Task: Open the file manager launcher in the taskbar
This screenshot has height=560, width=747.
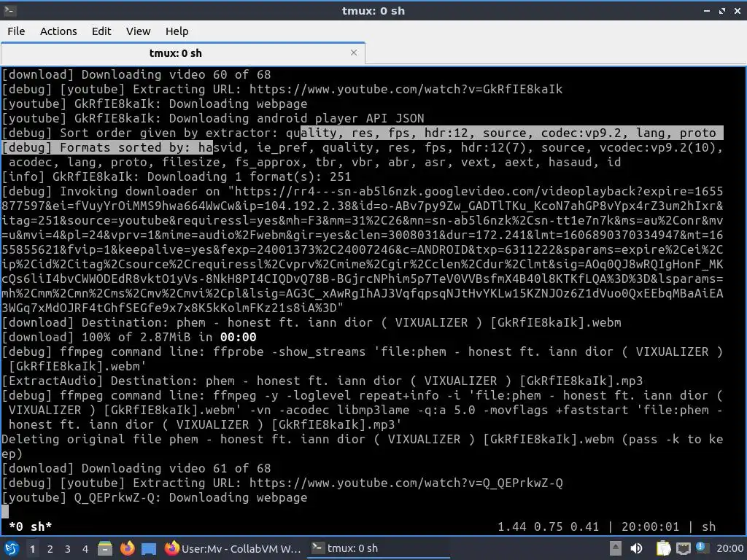Action: click(104, 548)
